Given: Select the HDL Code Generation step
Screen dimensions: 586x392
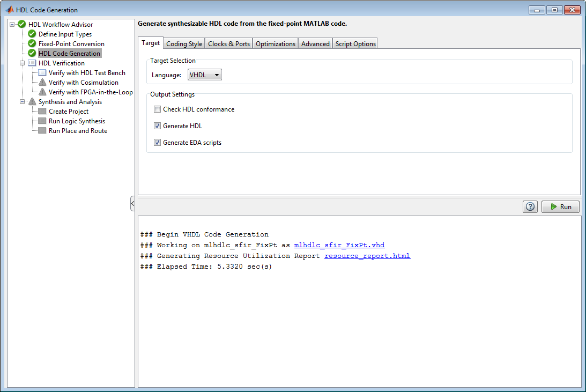Looking at the screenshot, I should pyautogui.click(x=70, y=54).
